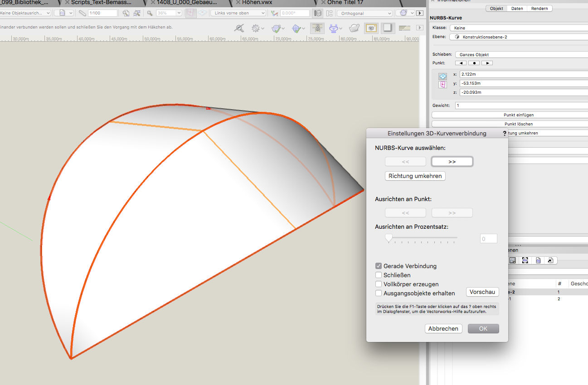Viewport: 588px width, 385px height.
Task: Click the 1:100 scale field
Action: click(102, 13)
